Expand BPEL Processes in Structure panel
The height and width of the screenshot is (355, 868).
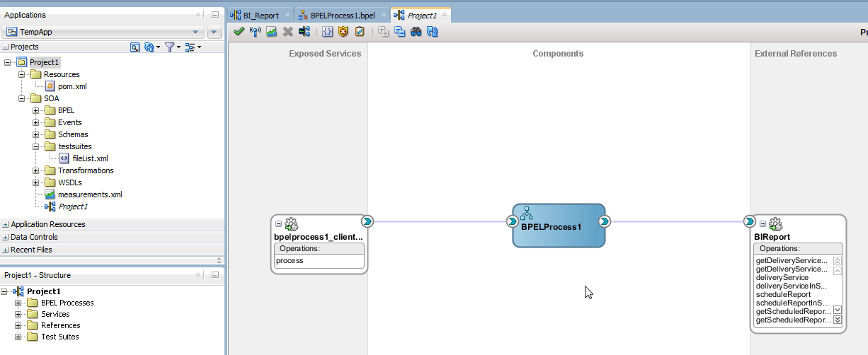tap(18, 303)
